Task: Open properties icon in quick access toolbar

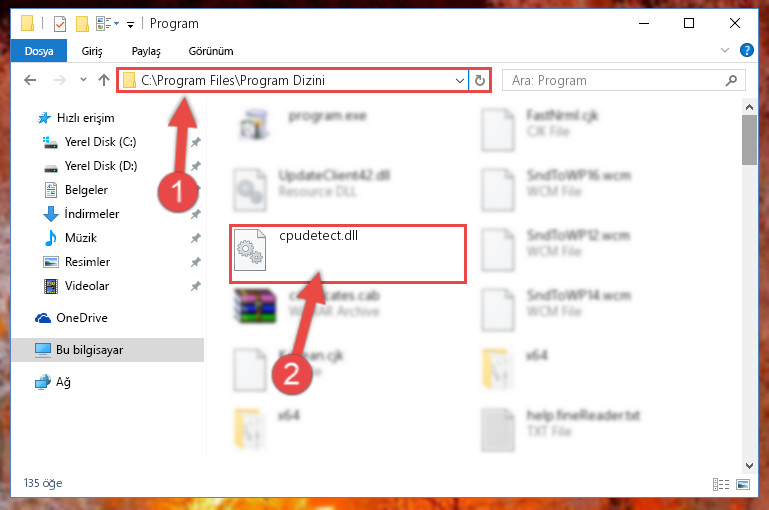Action: [x=60, y=24]
